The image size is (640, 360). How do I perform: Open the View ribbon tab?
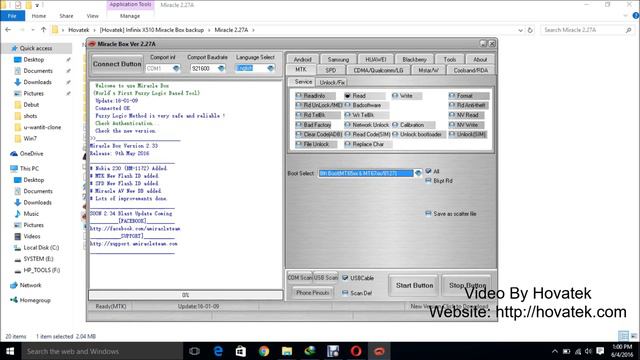tap(92, 16)
